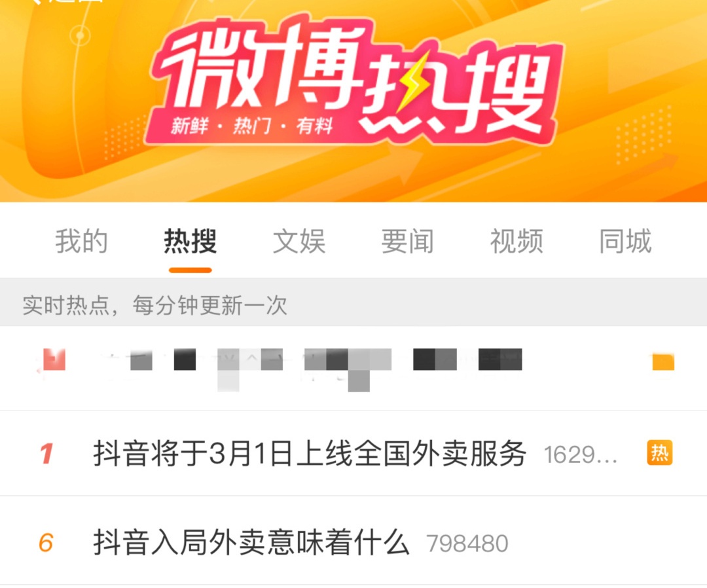
Task: Click the 798480 heat count
Action: point(467,544)
